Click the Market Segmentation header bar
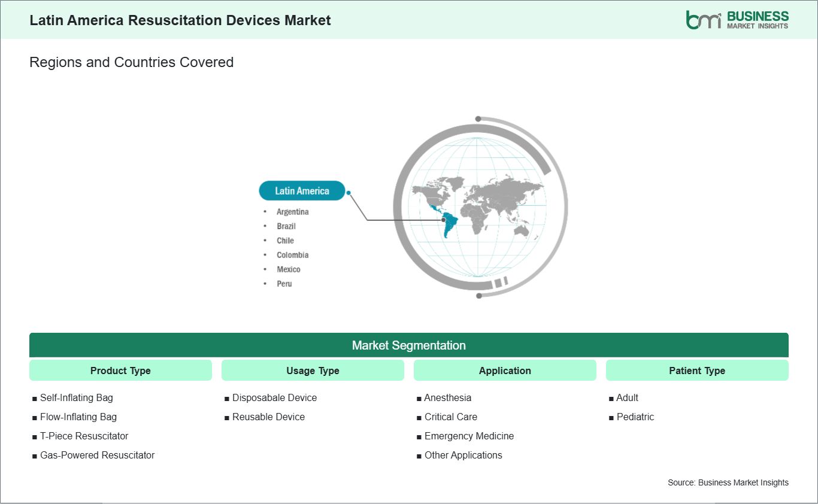Viewport: 818px width, 504px height. (x=409, y=345)
